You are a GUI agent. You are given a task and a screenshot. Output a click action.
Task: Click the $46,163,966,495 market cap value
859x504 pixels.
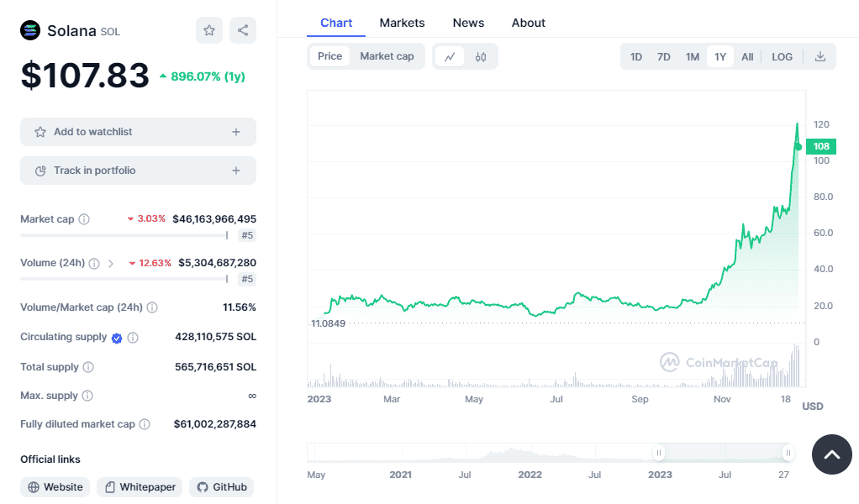(x=214, y=219)
